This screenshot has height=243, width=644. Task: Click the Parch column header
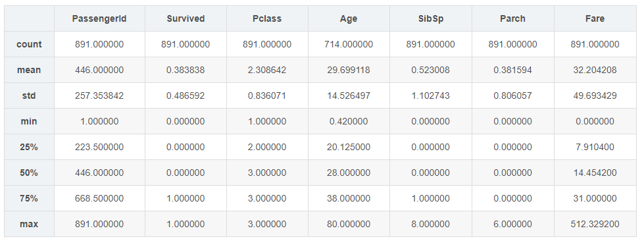tap(512, 18)
